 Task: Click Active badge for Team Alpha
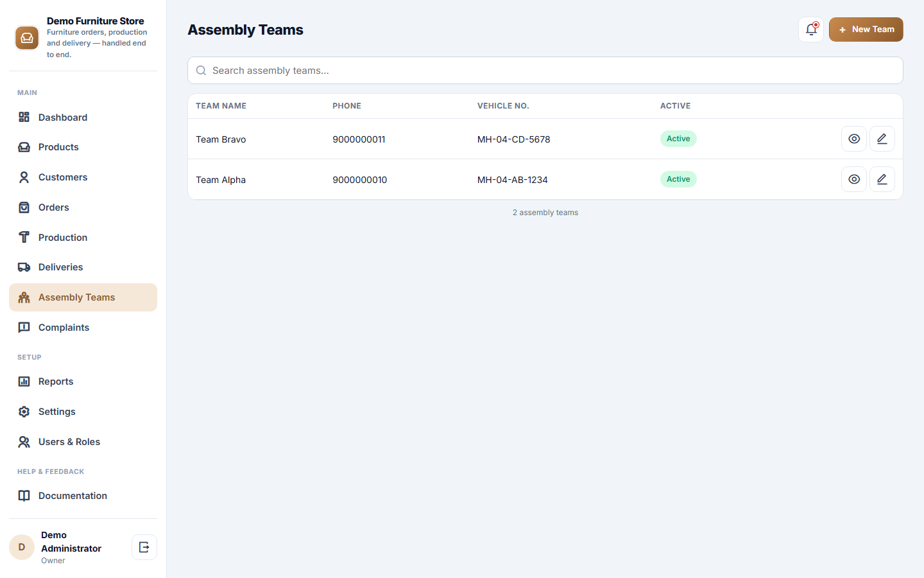[678, 179]
